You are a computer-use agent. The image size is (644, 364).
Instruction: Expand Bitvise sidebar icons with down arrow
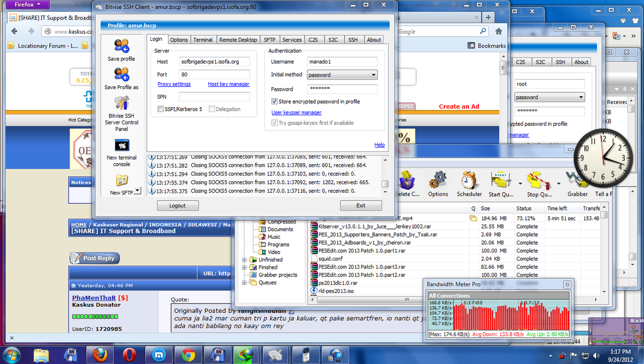138,191
